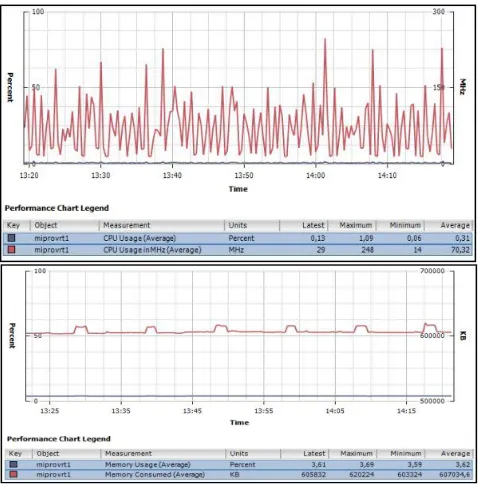Click the blue CPU Usage key swatch
The image size is (478, 484).
12,238
